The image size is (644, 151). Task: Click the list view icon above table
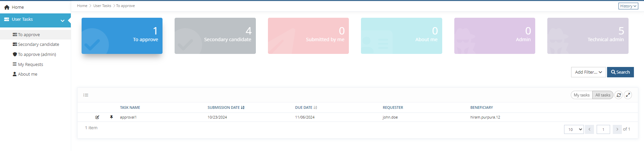click(86, 95)
